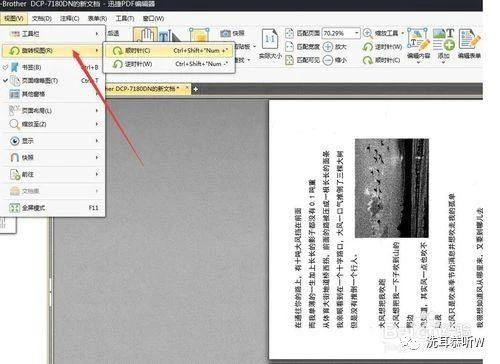Open the 视图(V) menu
This screenshot has width=500, height=364.
pyautogui.click(x=13, y=18)
